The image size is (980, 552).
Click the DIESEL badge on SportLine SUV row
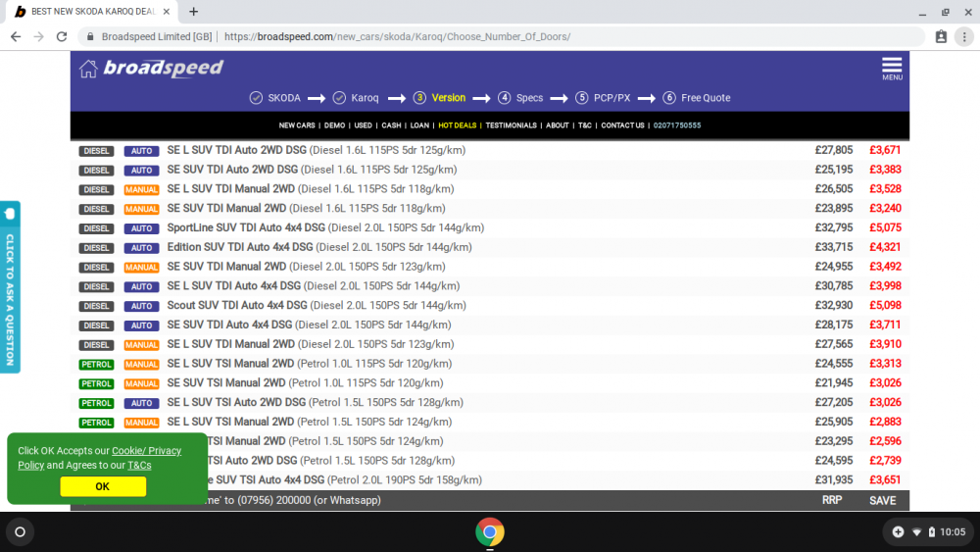pyautogui.click(x=96, y=228)
